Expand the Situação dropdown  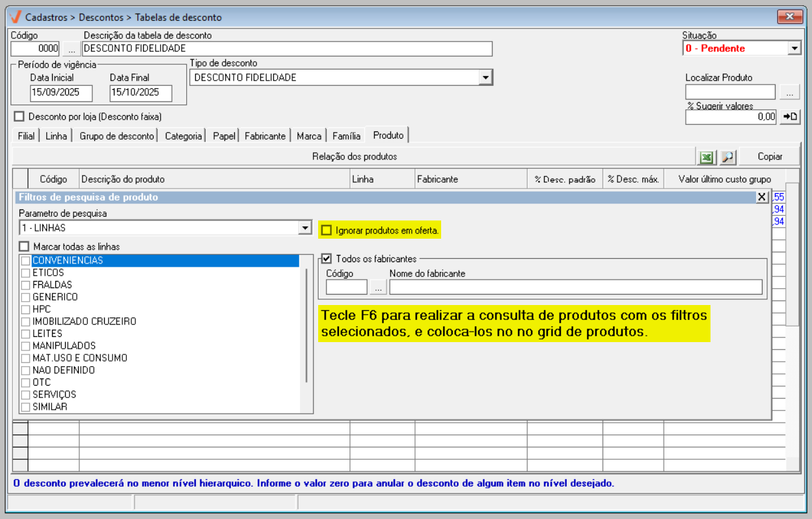(794, 48)
